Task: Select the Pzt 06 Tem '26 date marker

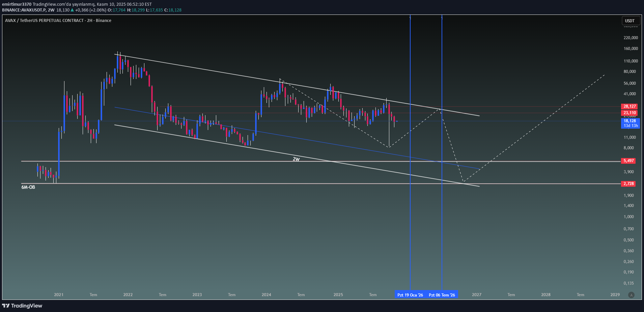Action: click(442, 295)
